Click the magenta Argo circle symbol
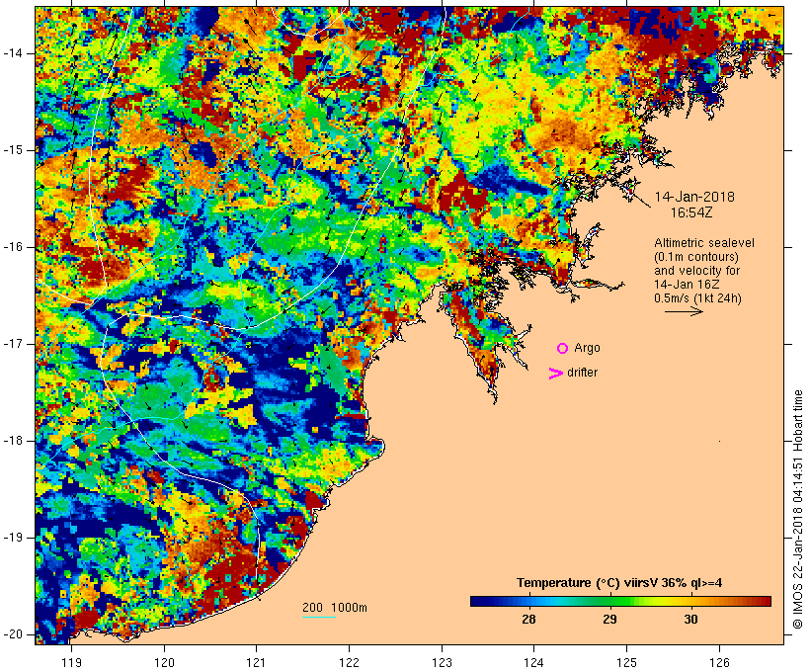810x672 pixels. (x=563, y=349)
